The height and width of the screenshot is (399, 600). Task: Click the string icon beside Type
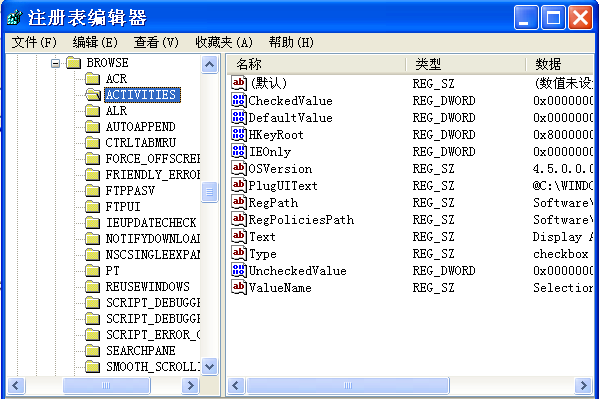[x=239, y=253]
